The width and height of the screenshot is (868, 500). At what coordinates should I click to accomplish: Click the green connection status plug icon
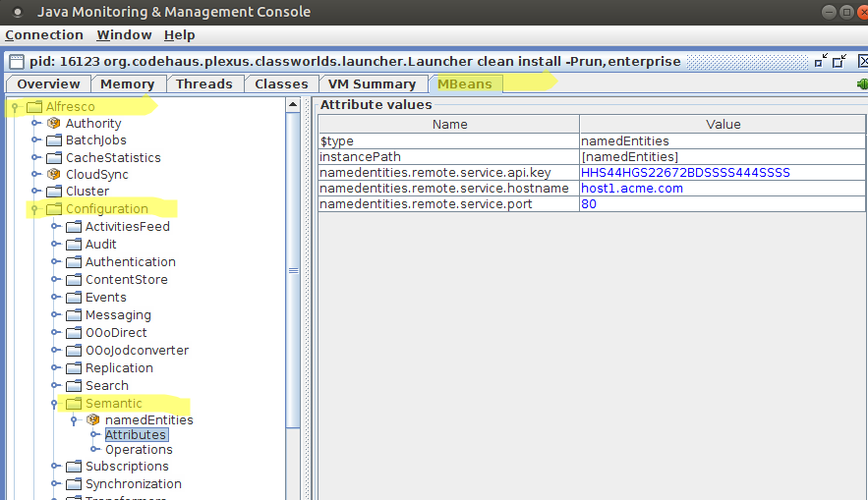(x=862, y=84)
